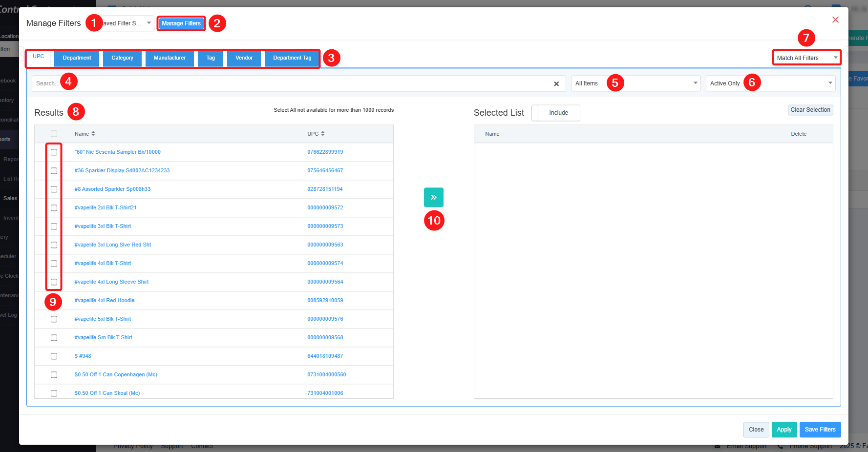Expand the All Items dropdown
868x452 pixels.
635,83
